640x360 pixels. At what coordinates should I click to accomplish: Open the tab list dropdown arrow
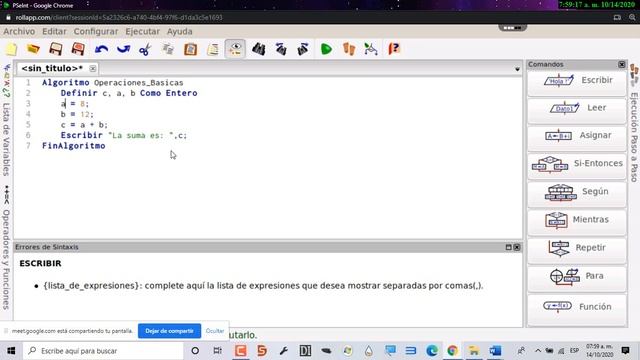point(517,69)
